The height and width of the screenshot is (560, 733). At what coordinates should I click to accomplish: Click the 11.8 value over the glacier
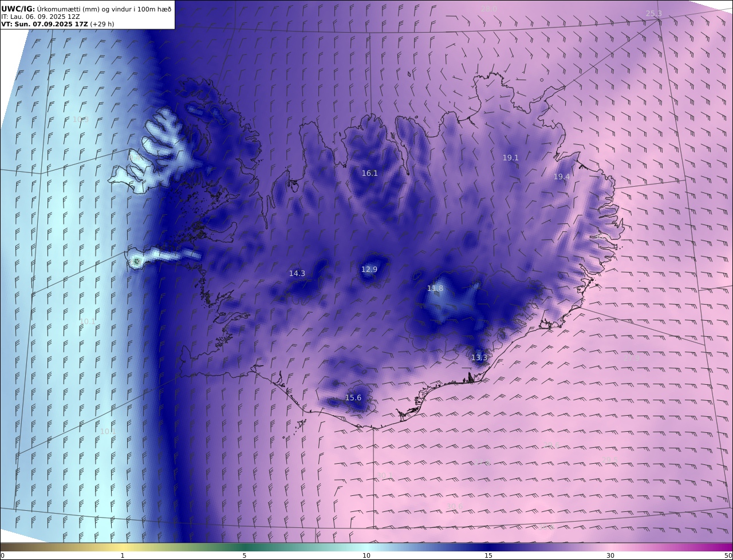(435, 289)
